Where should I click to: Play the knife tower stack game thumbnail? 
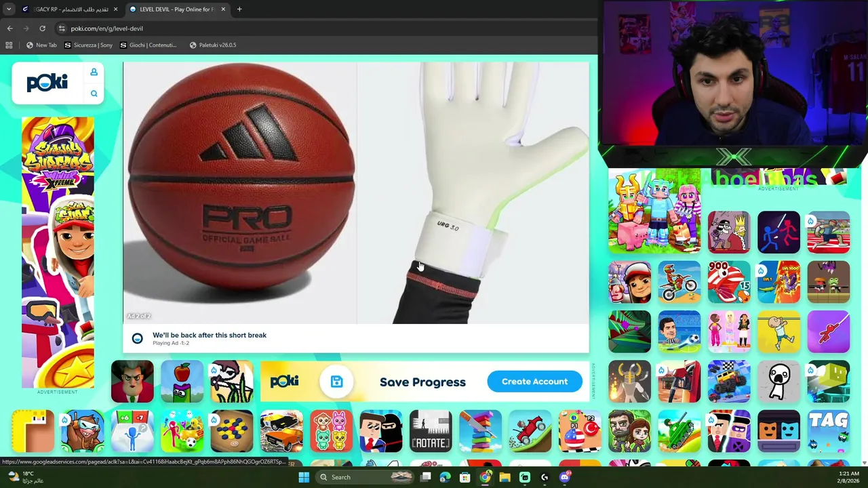pos(480,431)
